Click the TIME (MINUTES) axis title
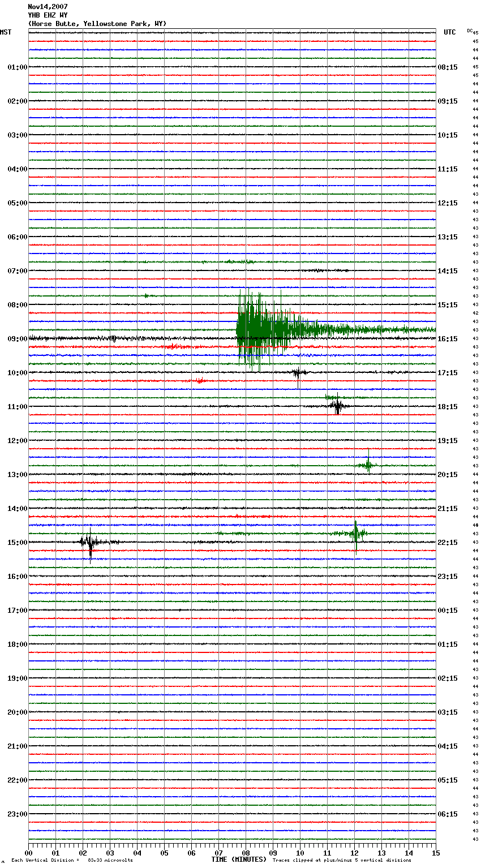481x868 pixels. [x=239, y=860]
